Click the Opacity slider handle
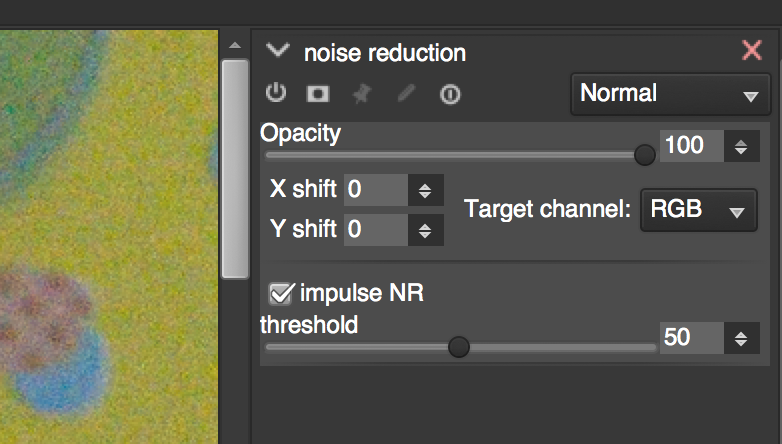782x444 pixels. pos(644,155)
